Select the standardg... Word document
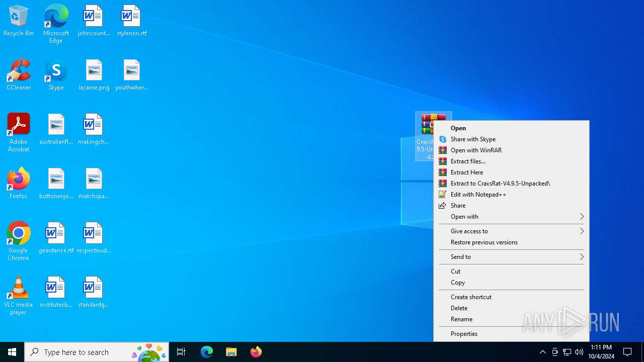The height and width of the screenshot is (362, 644). 94,292
